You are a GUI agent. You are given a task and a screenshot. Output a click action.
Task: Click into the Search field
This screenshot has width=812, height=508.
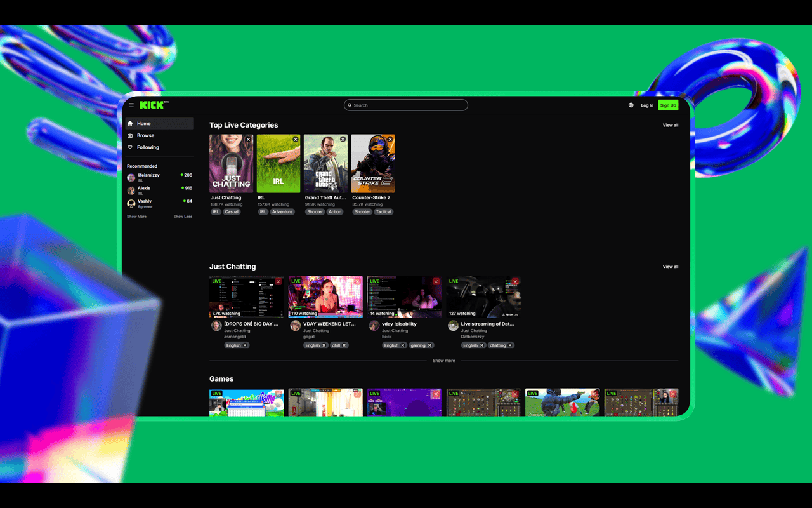[406, 105]
